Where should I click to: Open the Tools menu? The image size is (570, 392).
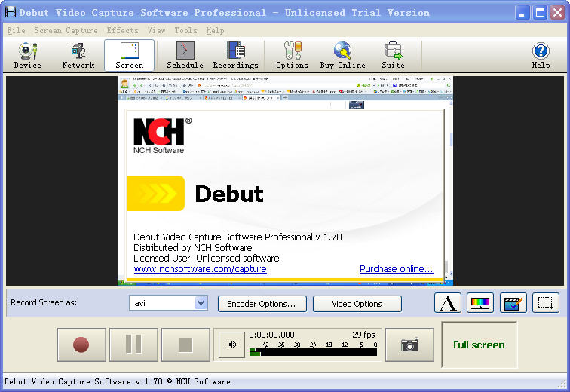[185, 31]
